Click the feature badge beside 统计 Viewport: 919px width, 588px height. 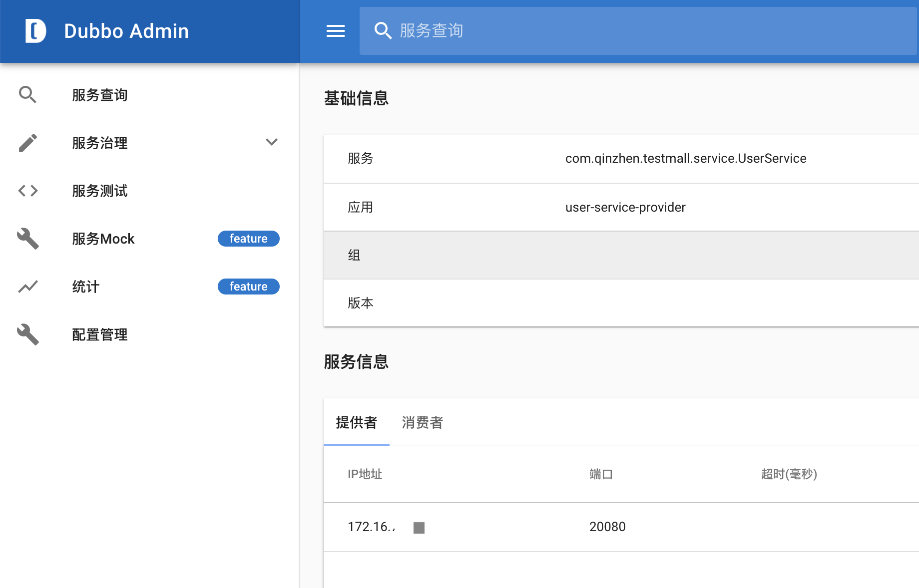click(x=249, y=287)
